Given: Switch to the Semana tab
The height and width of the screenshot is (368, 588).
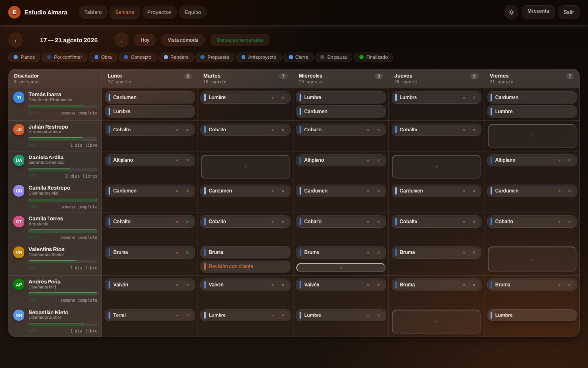Looking at the screenshot, I should pyautogui.click(x=124, y=12).
